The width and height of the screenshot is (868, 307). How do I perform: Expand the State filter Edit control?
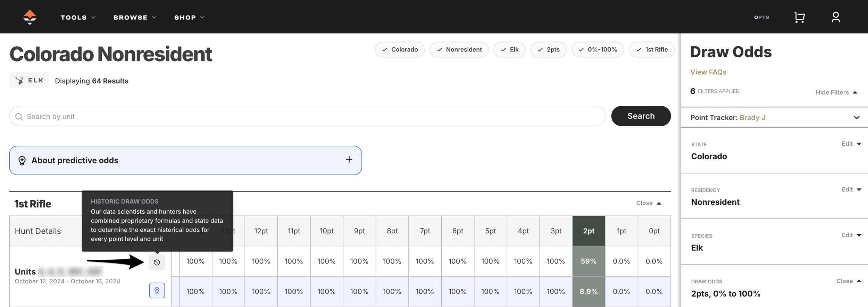click(851, 144)
